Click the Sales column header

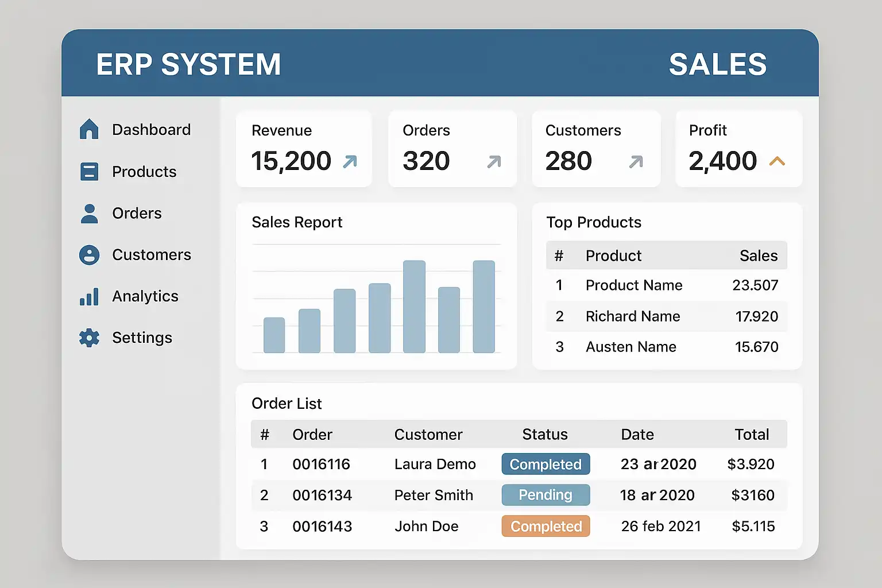point(758,256)
